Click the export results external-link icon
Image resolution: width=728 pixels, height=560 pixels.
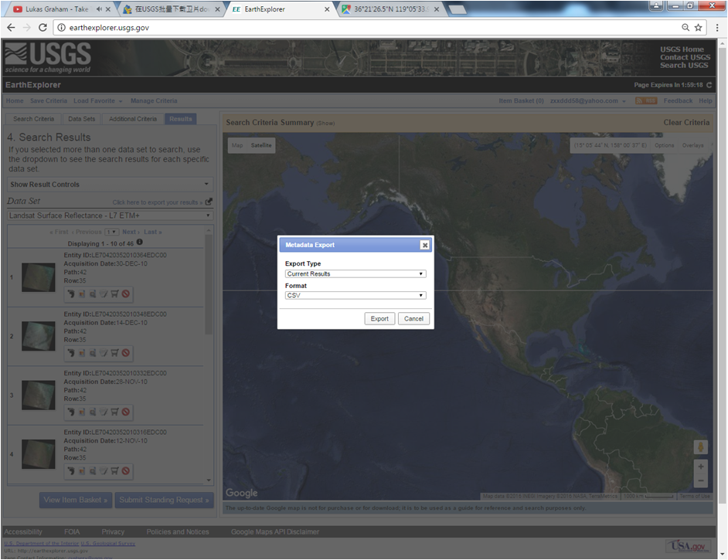[209, 202]
